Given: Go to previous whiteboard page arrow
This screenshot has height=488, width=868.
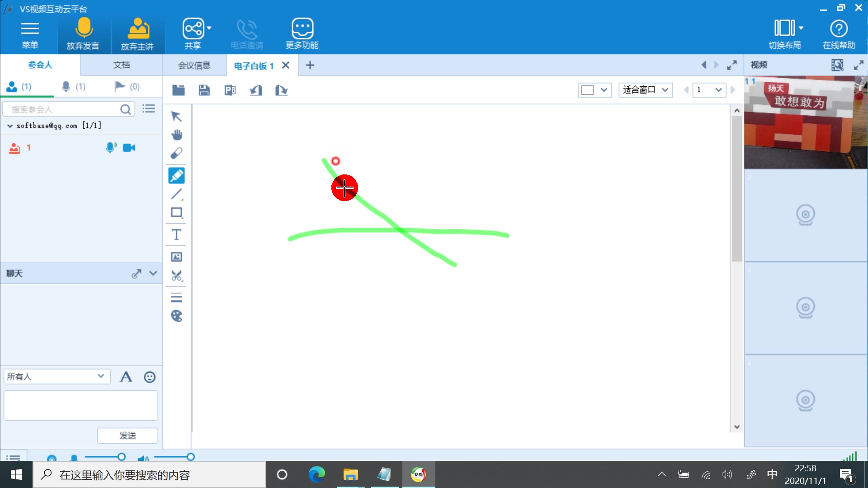Looking at the screenshot, I should [x=686, y=90].
